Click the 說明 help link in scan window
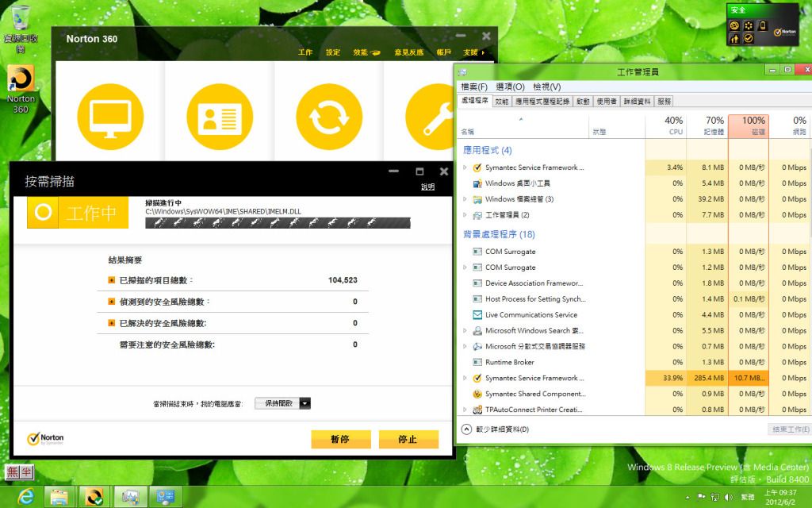 point(427,187)
